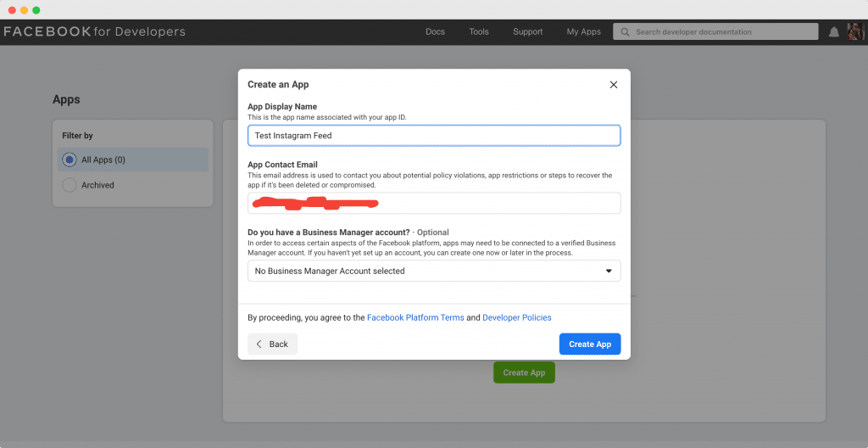Open the Facebook Platform Terms link

click(415, 317)
